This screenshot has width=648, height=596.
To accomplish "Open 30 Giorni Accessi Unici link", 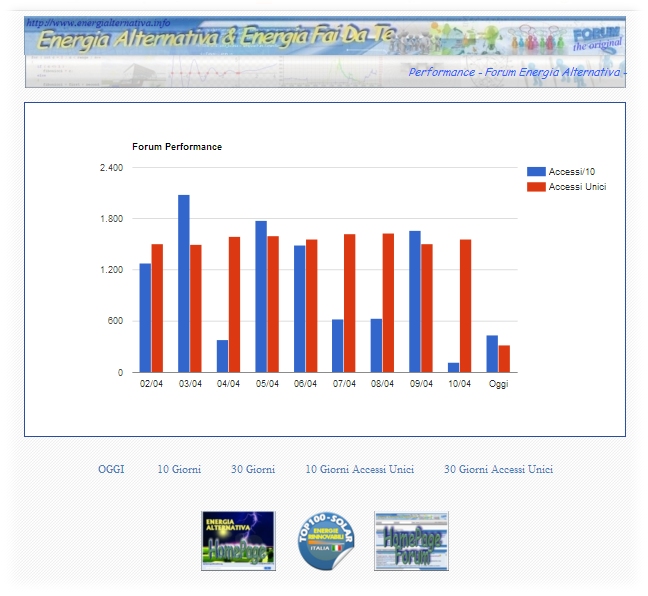I will [x=498, y=469].
